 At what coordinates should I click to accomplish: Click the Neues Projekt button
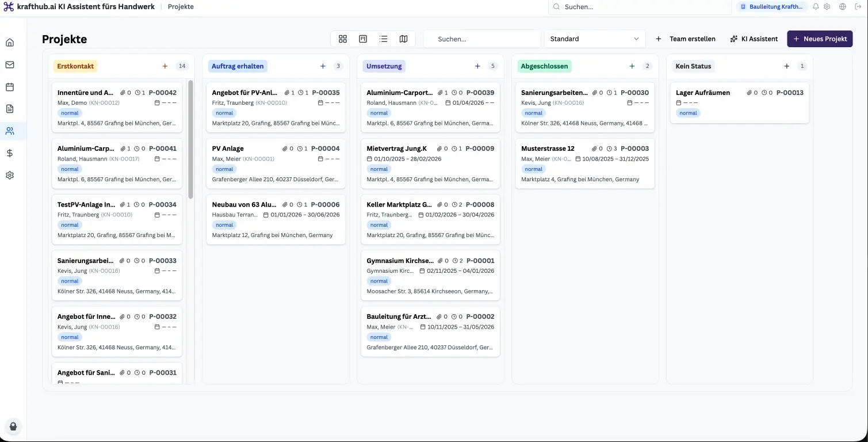(x=820, y=39)
